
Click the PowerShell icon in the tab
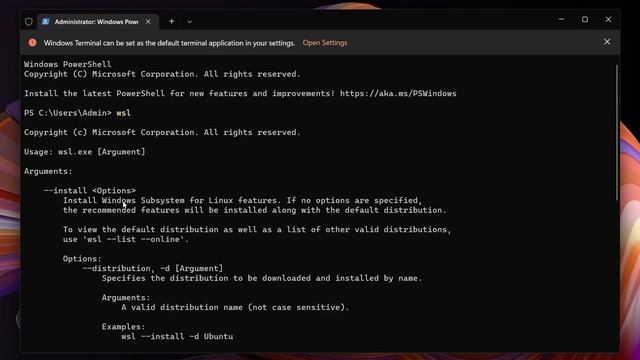click(45, 22)
